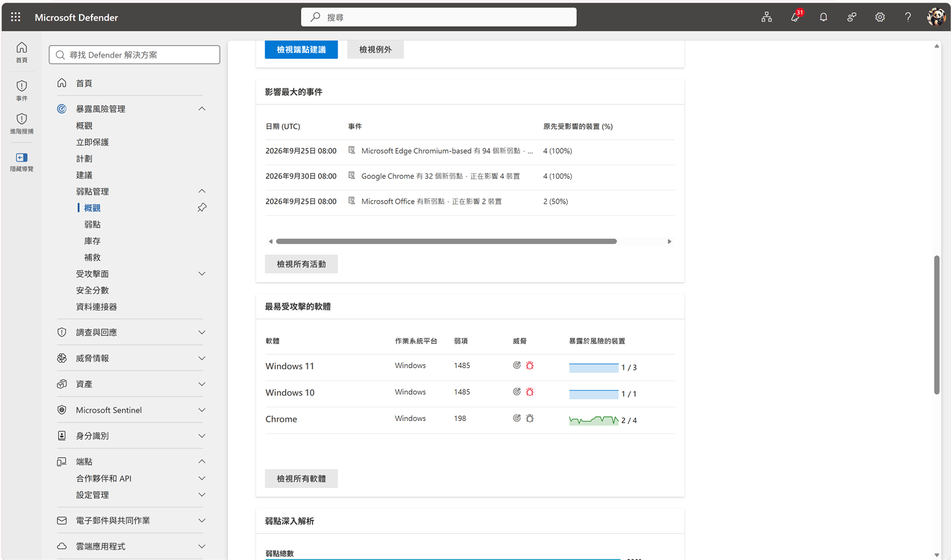Open 事件 shield icon in left rail
This screenshot has width=951, height=560.
(21, 90)
